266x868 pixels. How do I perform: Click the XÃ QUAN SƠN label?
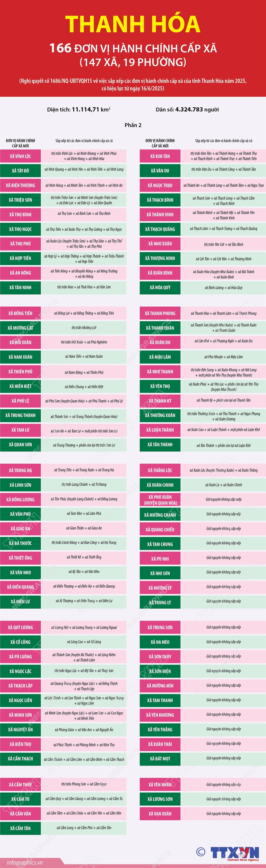pos(20,444)
